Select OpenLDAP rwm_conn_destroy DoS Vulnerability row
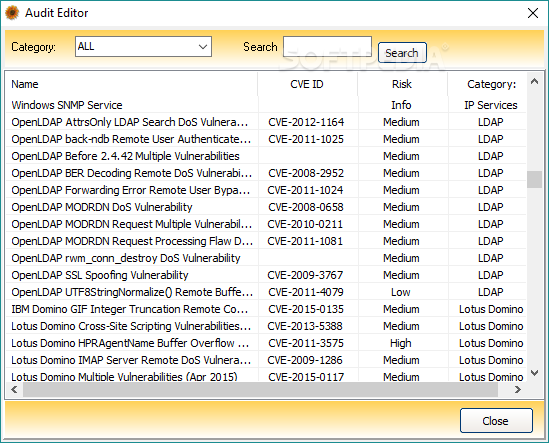 point(266,258)
